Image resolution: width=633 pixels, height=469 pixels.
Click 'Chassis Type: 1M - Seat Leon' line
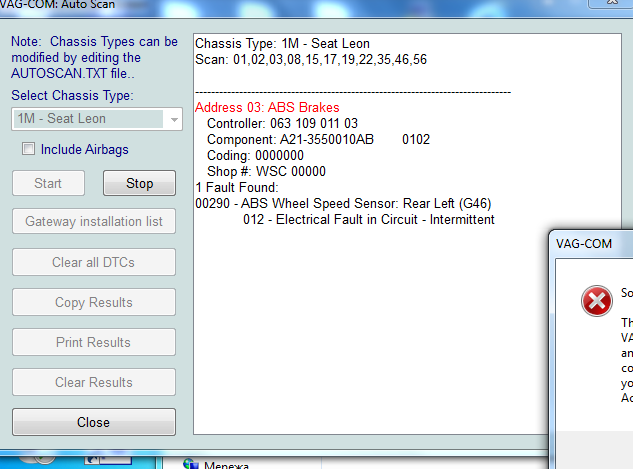282,44
